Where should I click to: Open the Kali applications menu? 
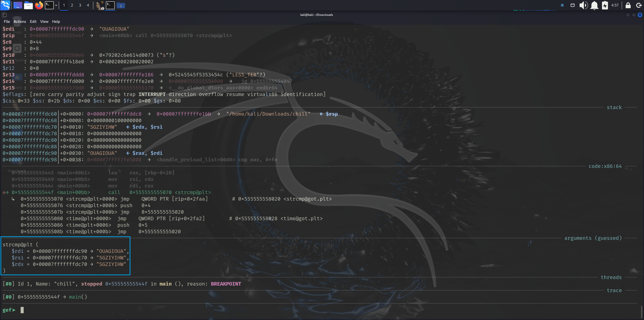point(5,5)
